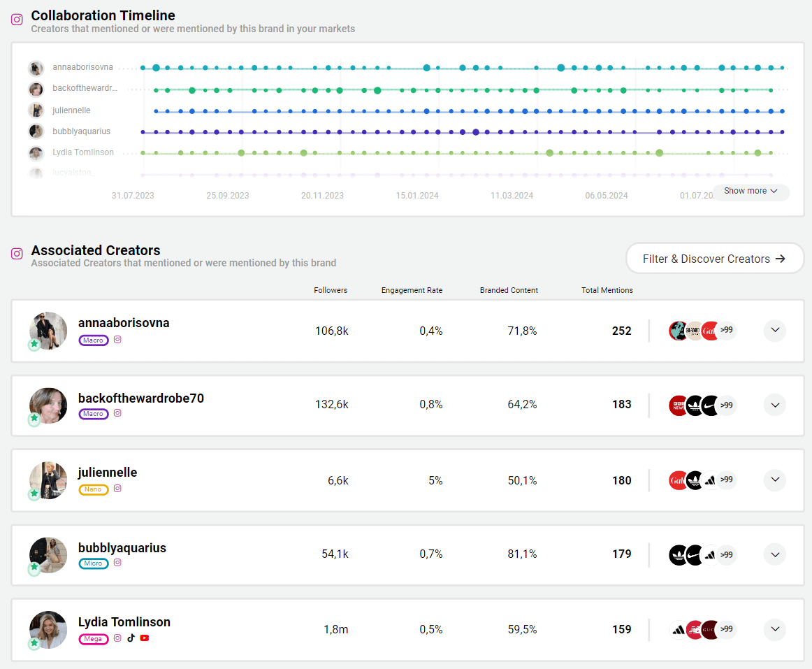Expand the annaaborisovna creator row
The width and height of the screenshot is (812, 669).
click(774, 331)
